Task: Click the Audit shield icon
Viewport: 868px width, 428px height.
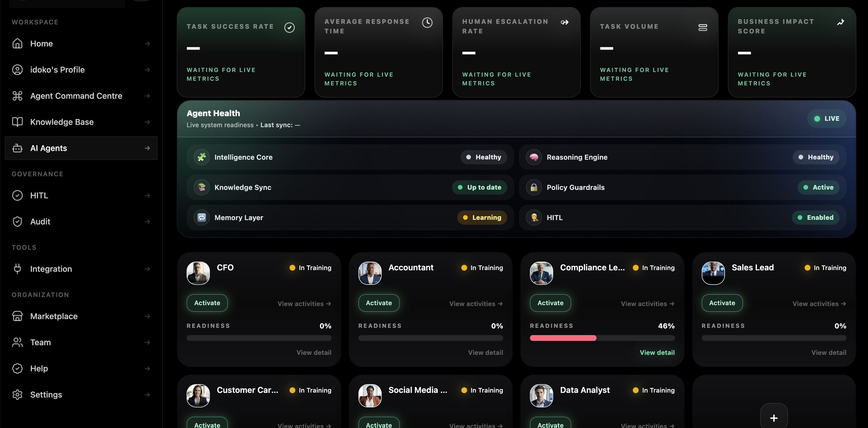Action: (17, 221)
